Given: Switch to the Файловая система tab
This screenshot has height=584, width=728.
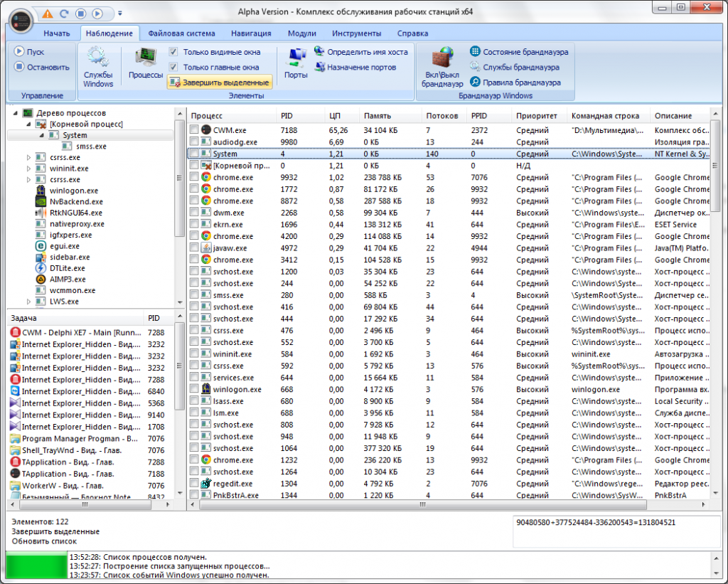Looking at the screenshot, I should coord(181,33).
